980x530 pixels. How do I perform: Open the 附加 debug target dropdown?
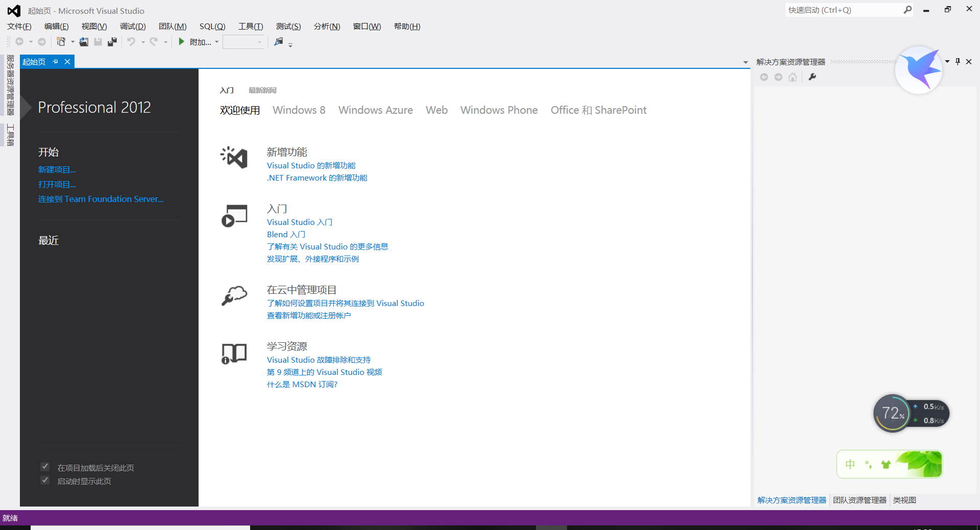(217, 42)
